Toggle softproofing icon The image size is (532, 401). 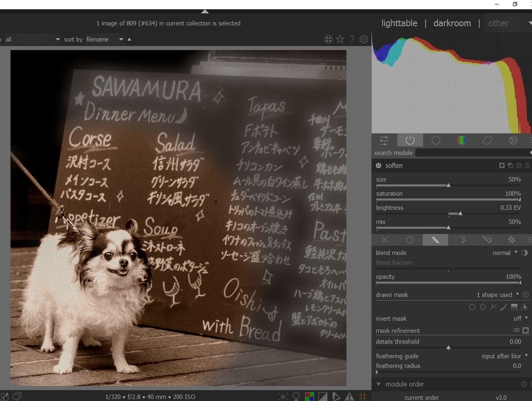(336, 397)
